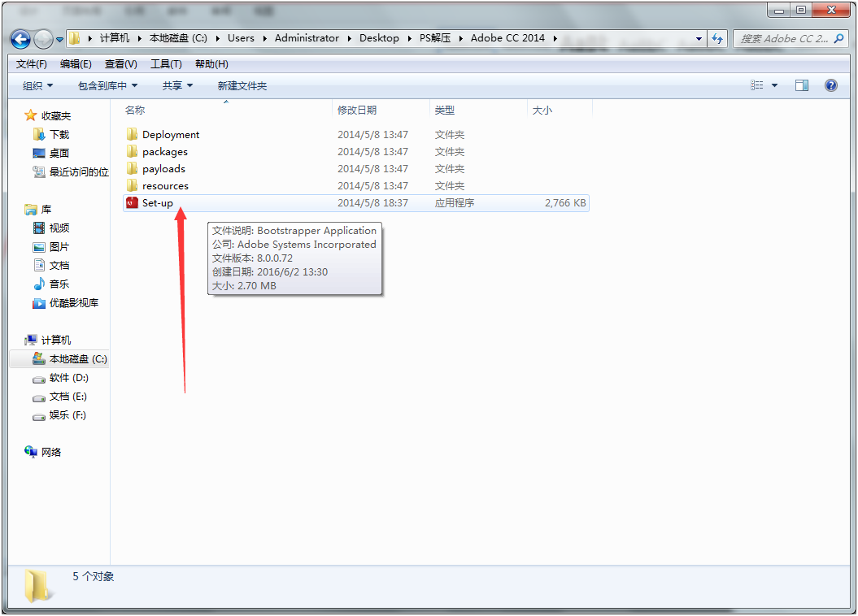The image size is (858, 616).
Task: Click the search magnifier icon
Action: [x=838, y=38]
